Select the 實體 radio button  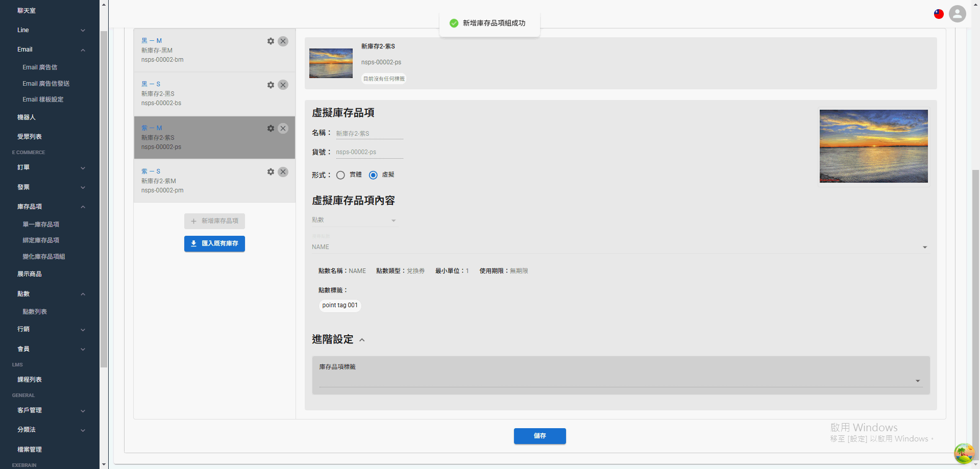click(x=340, y=175)
